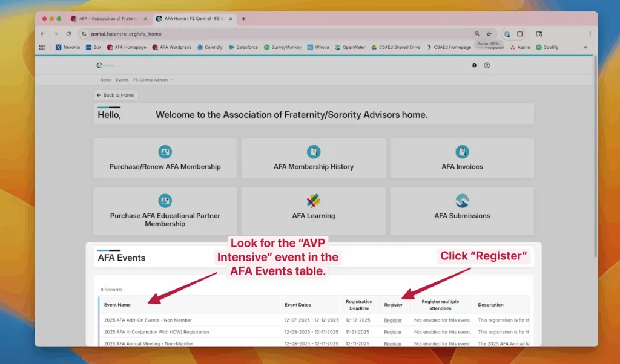Bookmark this page with the star icon
The height and width of the screenshot is (364, 620).
(x=489, y=34)
